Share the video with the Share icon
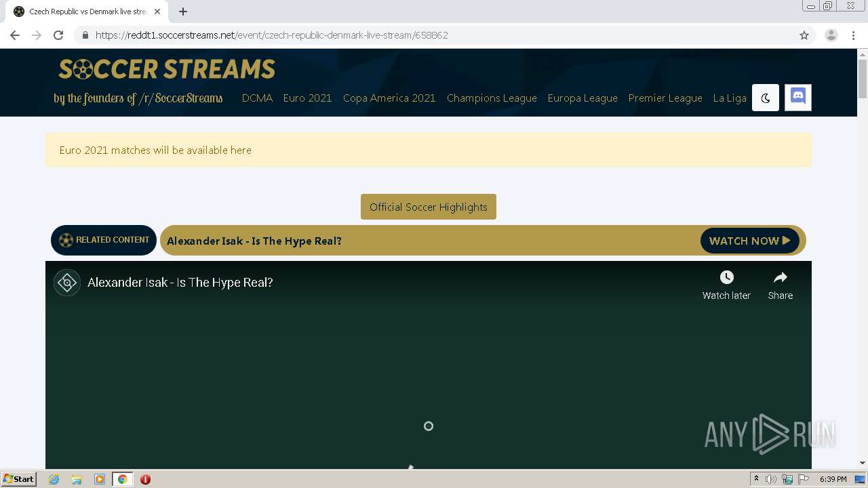Image resolution: width=868 pixels, height=488 pixels. coord(781,285)
